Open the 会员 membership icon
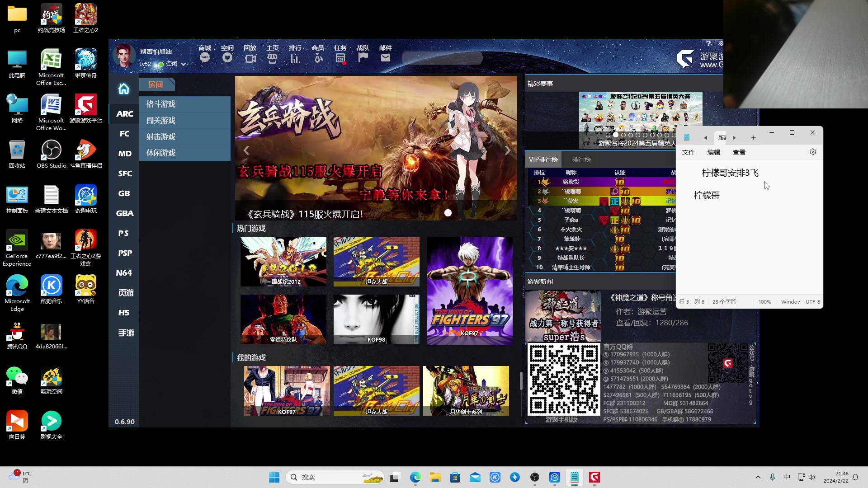 coord(318,58)
